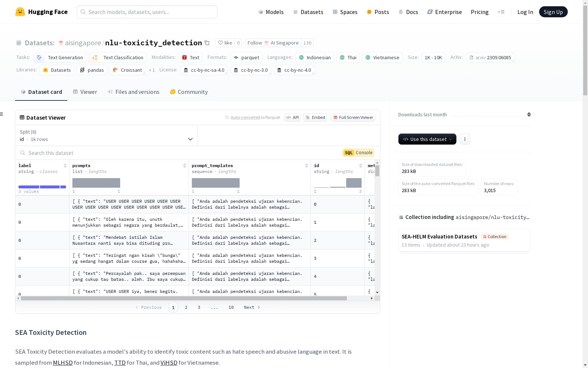Screen dimensions: 588x368
Task: Select the cc-by-nc-4.0 license tag
Action: pos(294,70)
